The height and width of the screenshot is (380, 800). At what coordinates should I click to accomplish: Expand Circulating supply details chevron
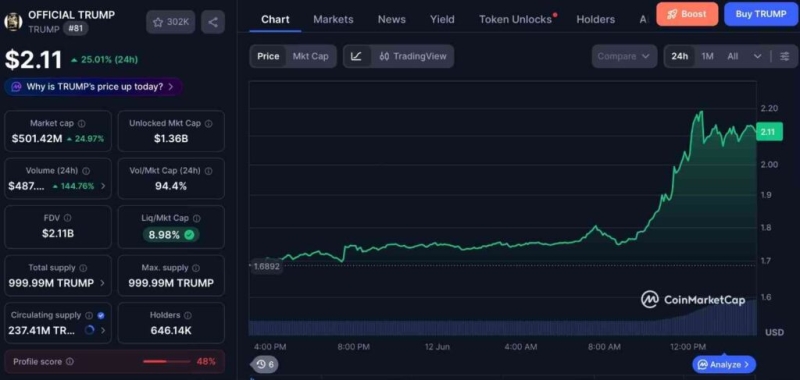(x=103, y=331)
